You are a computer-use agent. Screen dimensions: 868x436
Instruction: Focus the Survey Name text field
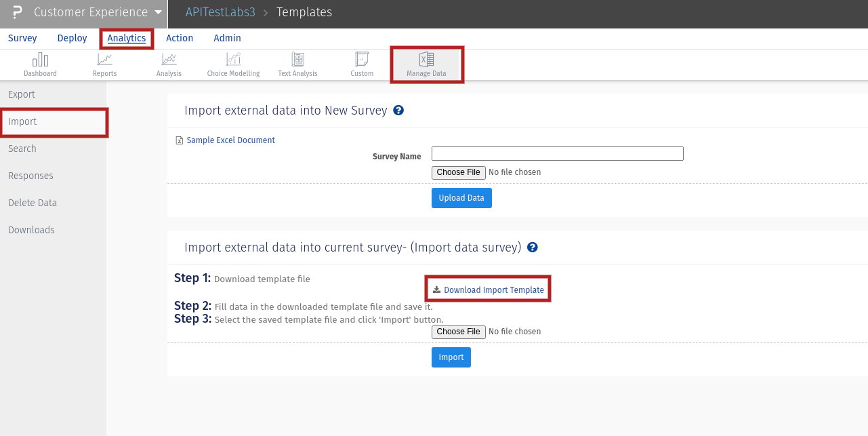point(557,154)
